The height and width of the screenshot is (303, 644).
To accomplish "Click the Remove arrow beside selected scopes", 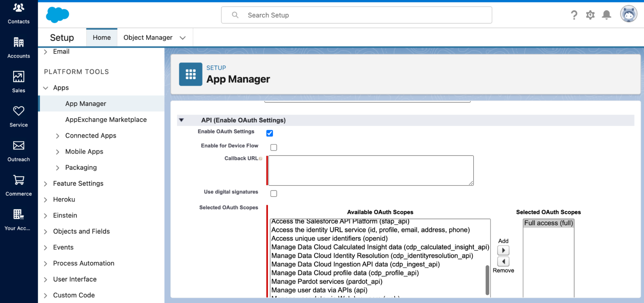I will tap(503, 261).
